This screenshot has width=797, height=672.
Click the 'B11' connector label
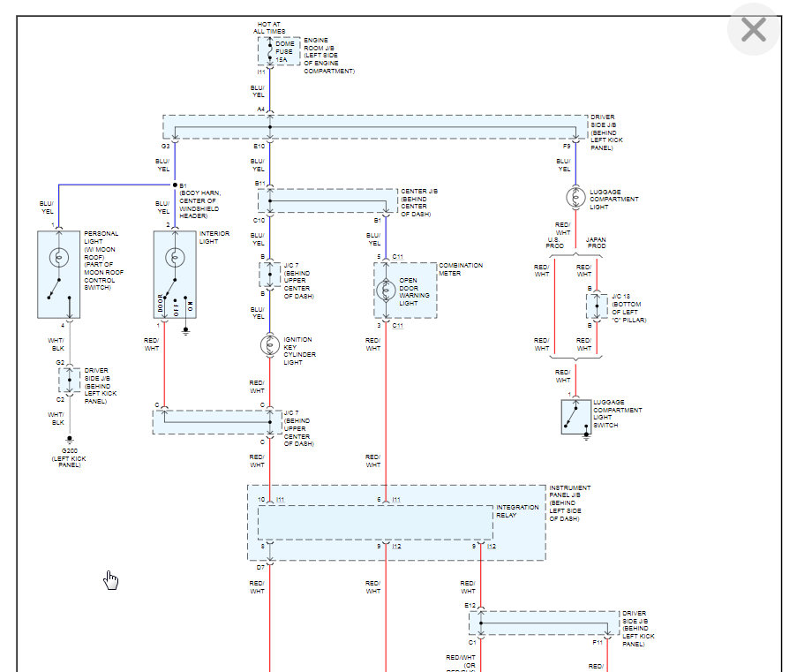(259, 183)
